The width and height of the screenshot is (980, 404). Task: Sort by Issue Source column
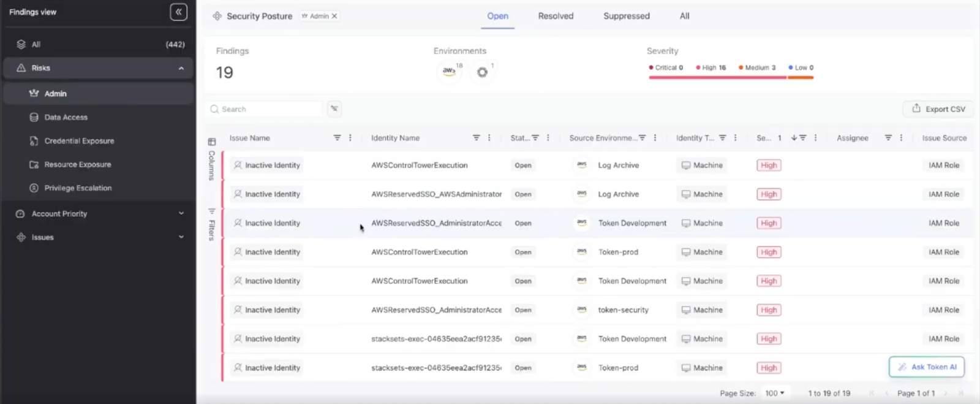point(944,138)
